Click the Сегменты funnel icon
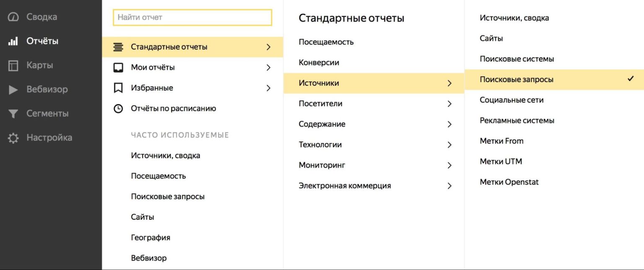The image size is (644, 270). (13, 114)
